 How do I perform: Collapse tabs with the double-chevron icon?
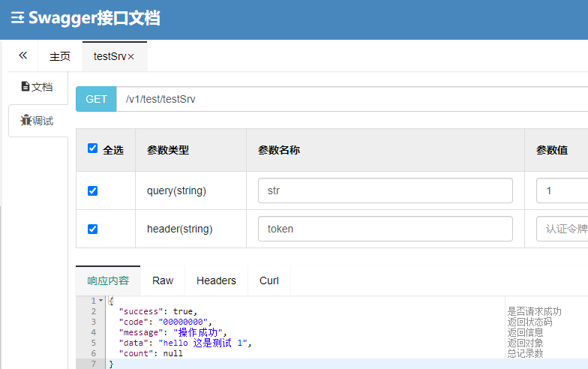(22, 55)
